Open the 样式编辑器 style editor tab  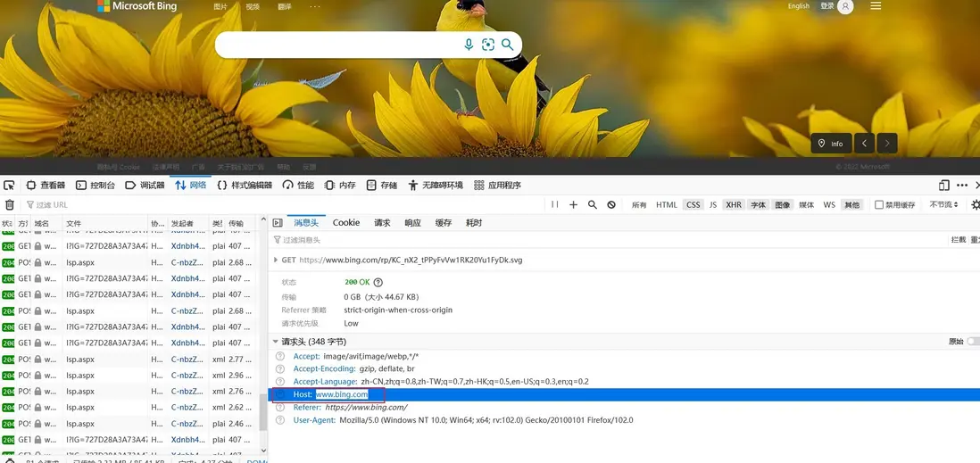tap(245, 185)
